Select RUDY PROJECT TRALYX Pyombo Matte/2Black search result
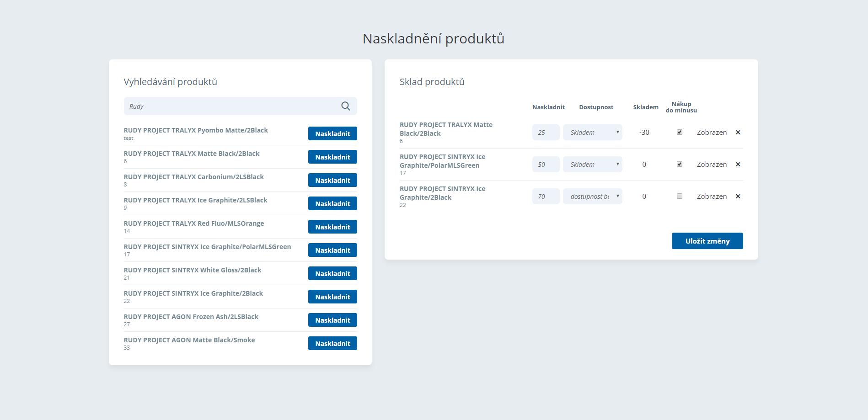 pos(196,130)
